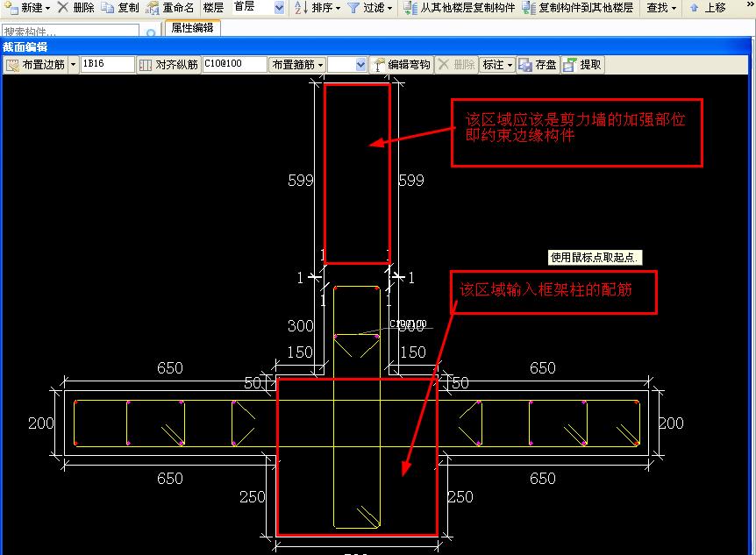Click the 1B16 rebar input field
The image size is (756, 555).
coord(107,65)
